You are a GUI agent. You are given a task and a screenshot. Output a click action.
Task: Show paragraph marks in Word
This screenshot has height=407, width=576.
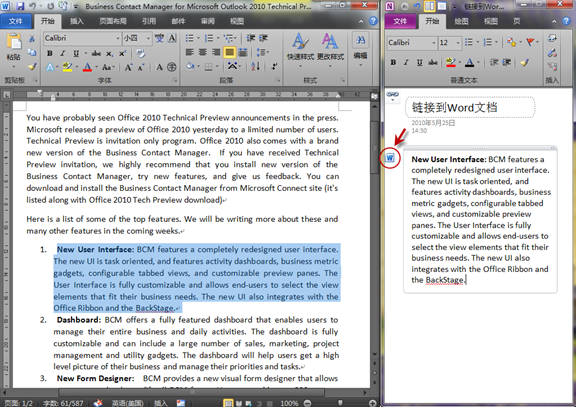point(274,66)
